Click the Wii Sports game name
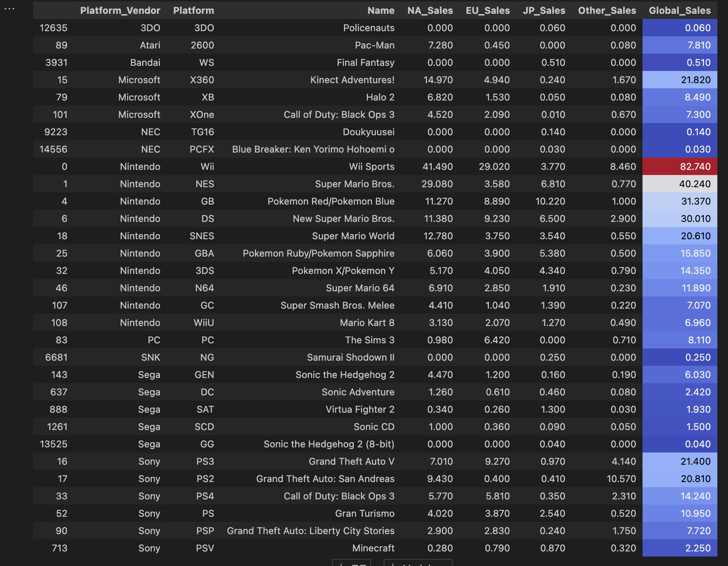The height and width of the screenshot is (566, 728). pyautogui.click(x=372, y=167)
